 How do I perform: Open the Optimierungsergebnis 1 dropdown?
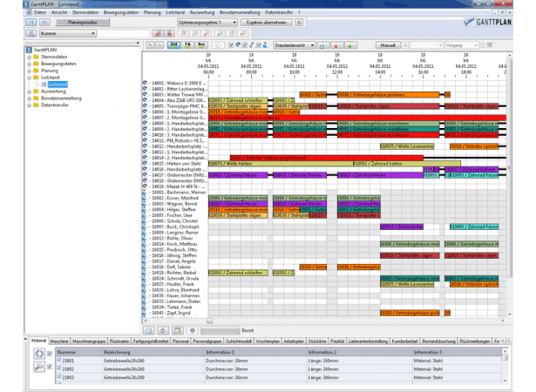(207, 23)
